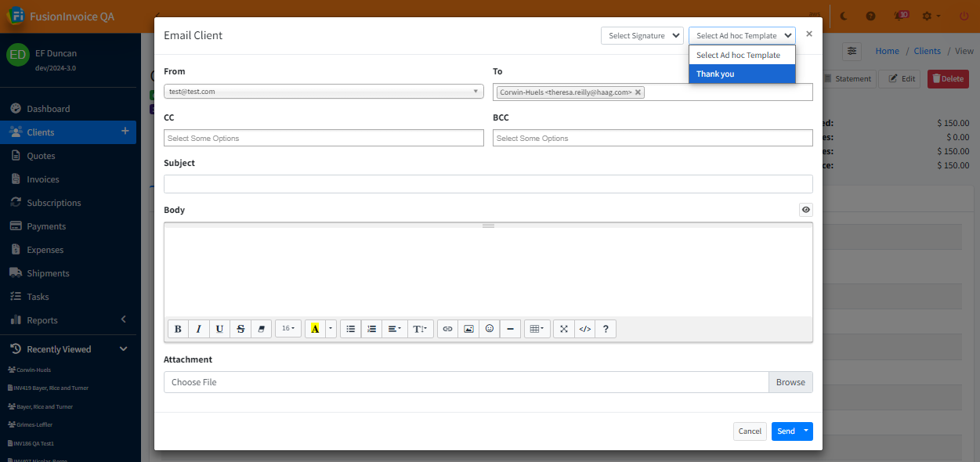
Task: Click the insert link icon
Action: point(447,329)
